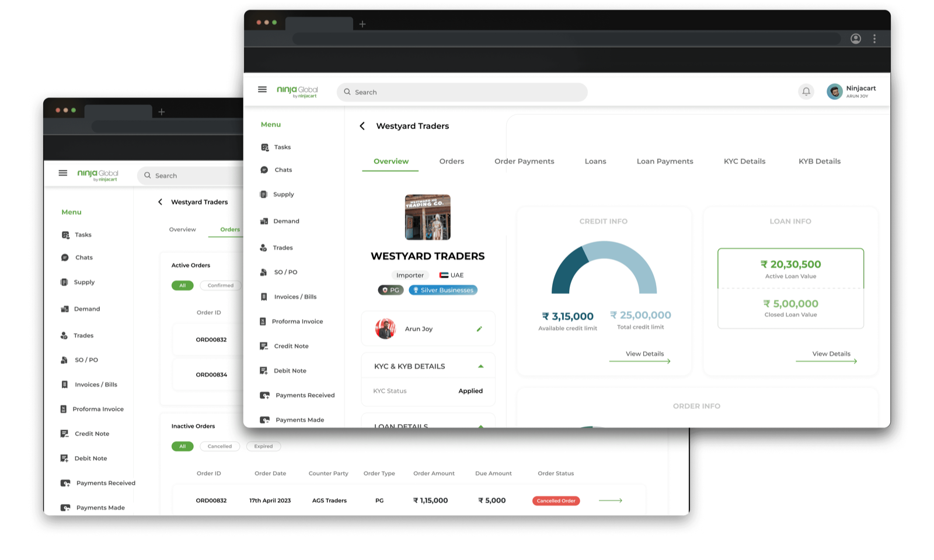
Task: Click the Search field in front window
Action: pyautogui.click(x=462, y=92)
